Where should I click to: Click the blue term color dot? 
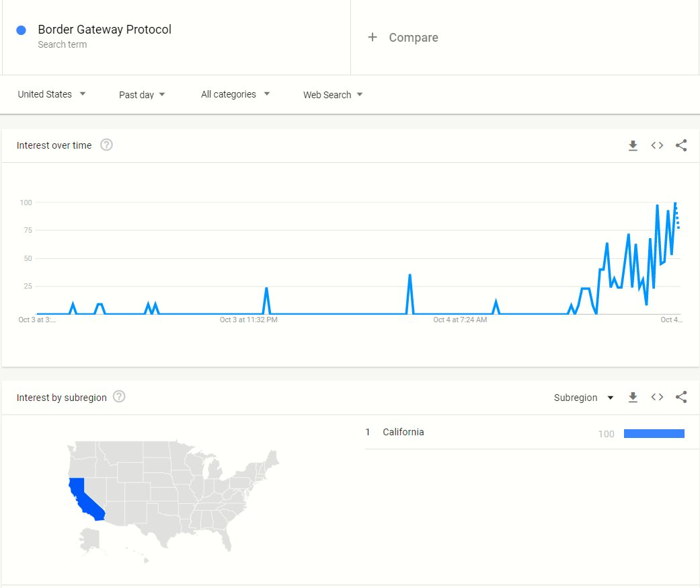(21, 30)
